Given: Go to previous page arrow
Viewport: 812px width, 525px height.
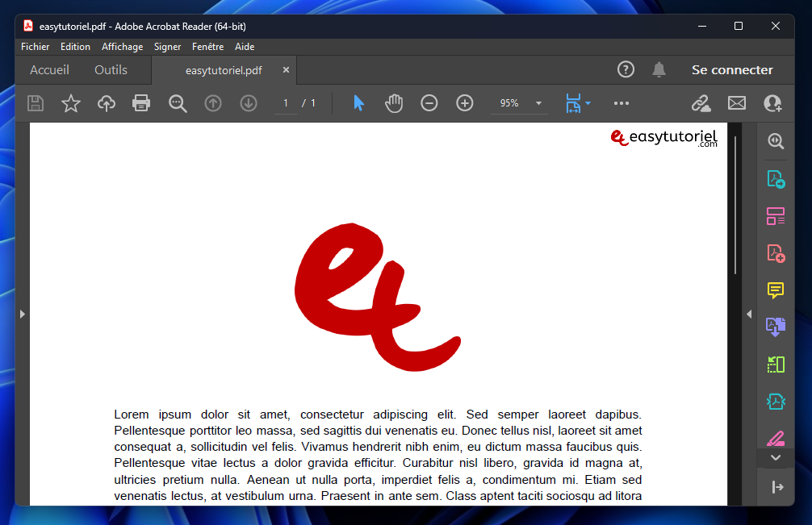Looking at the screenshot, I should [x=213, y=103].
